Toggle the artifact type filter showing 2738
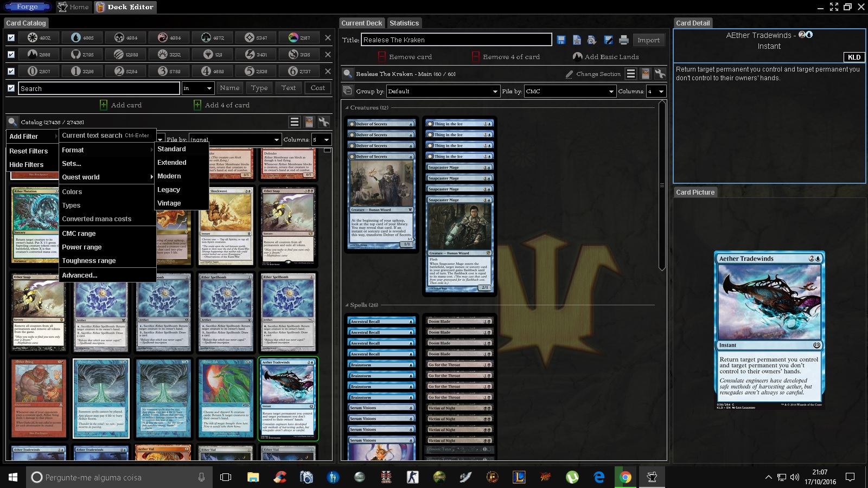 coord(82,54)
